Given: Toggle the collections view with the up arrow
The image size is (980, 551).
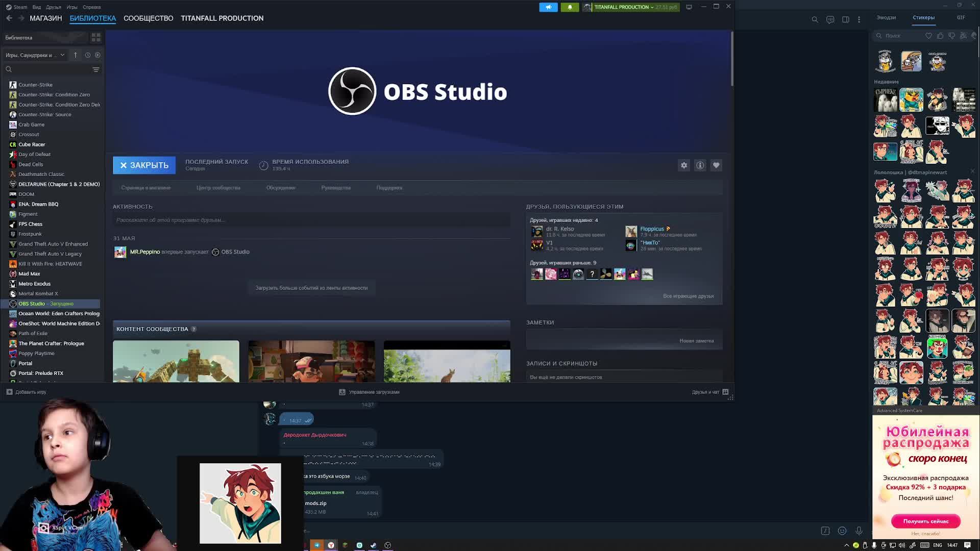Looking at the screenshot, I should (75, 55).
